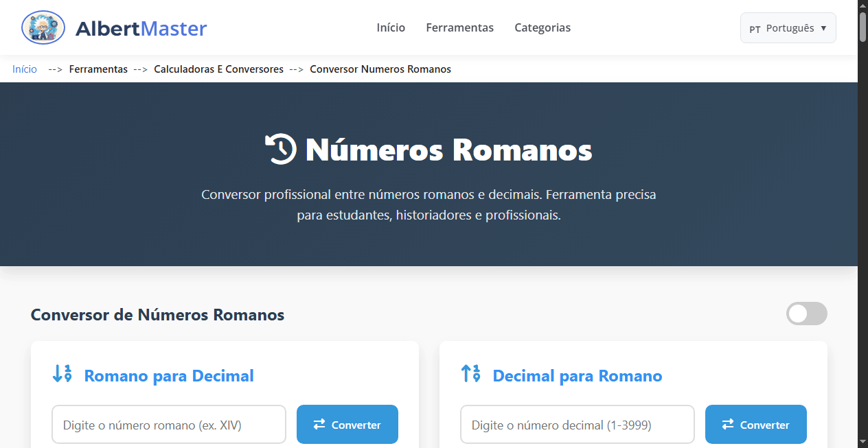Image resolution: width=868 pixels, height=448 pixels.
Task: Click Converter in the Romano para Decimal panel
Action: point(347,424)
